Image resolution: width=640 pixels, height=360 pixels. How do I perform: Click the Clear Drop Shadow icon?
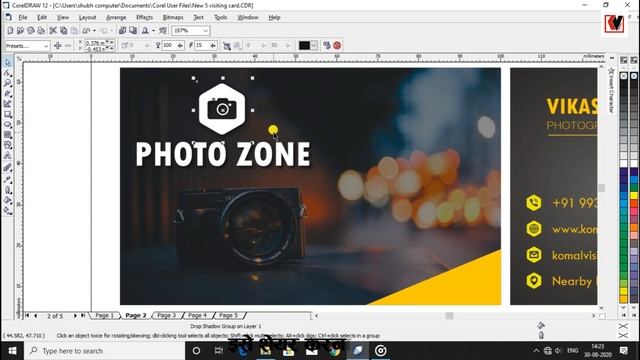tap(337, 45)
